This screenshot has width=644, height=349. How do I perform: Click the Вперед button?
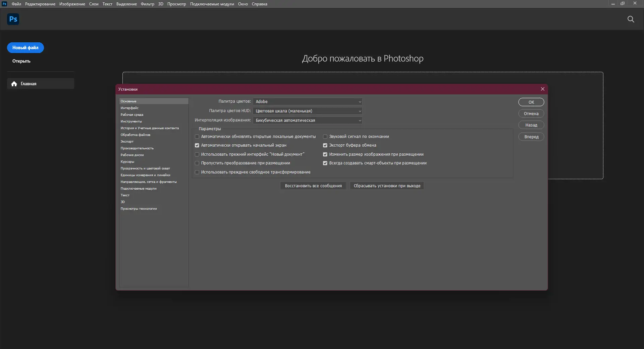click(531, 137)
